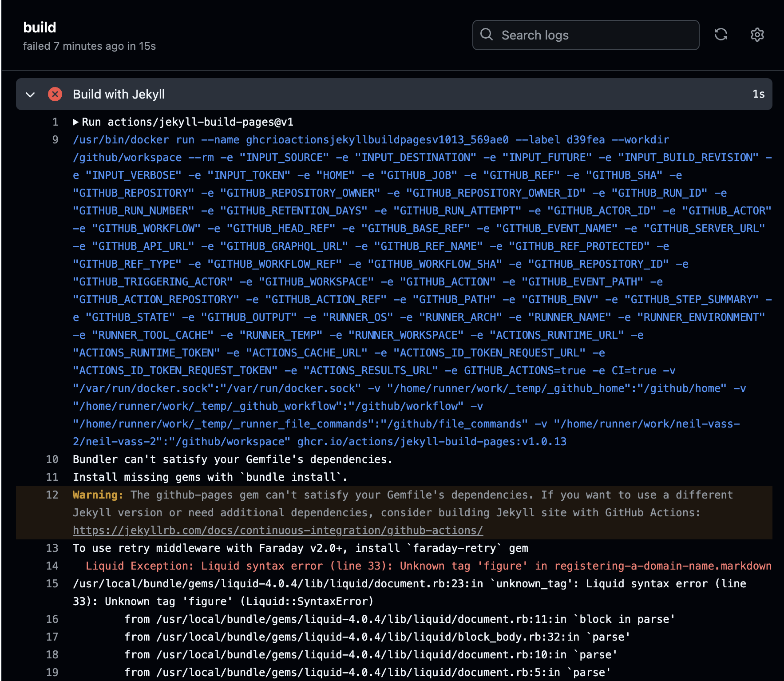Screen dimensions: 784x681
Task: Click the 'build' job title
Action: pyautogui.click(x=40, y=28)
